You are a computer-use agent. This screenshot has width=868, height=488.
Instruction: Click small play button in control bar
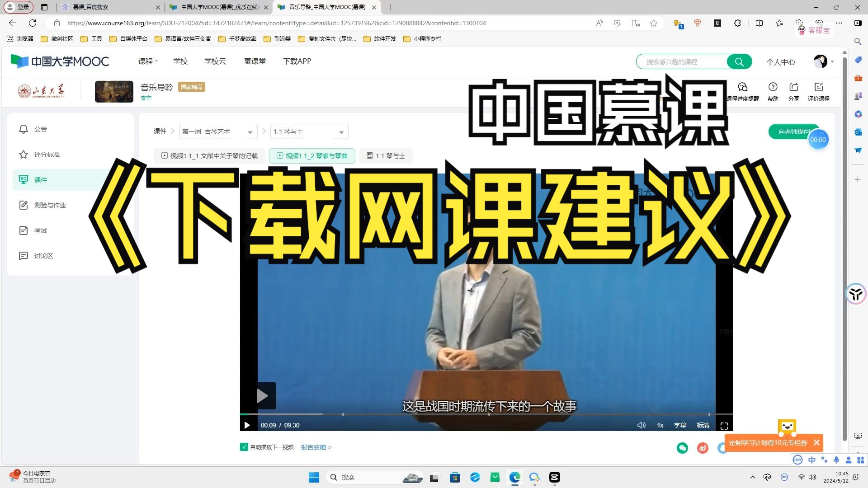(247, 425)
